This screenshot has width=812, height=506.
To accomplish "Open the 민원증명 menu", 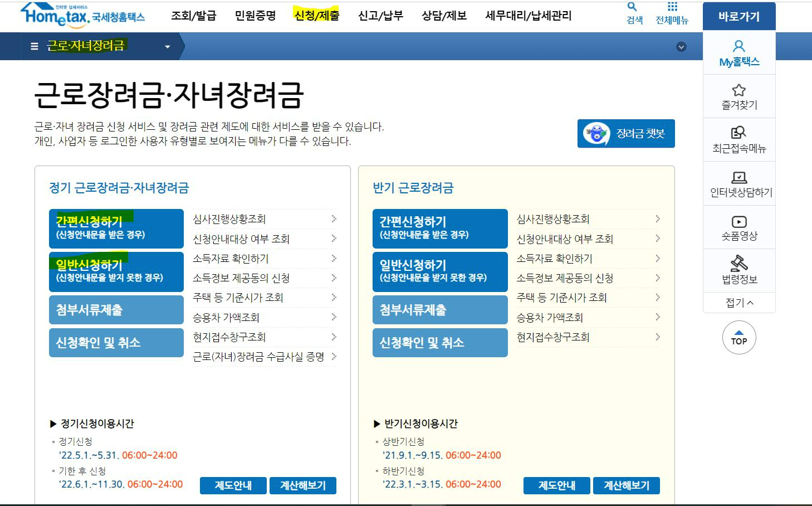I will pyautogui.click(x=255, y=16).
